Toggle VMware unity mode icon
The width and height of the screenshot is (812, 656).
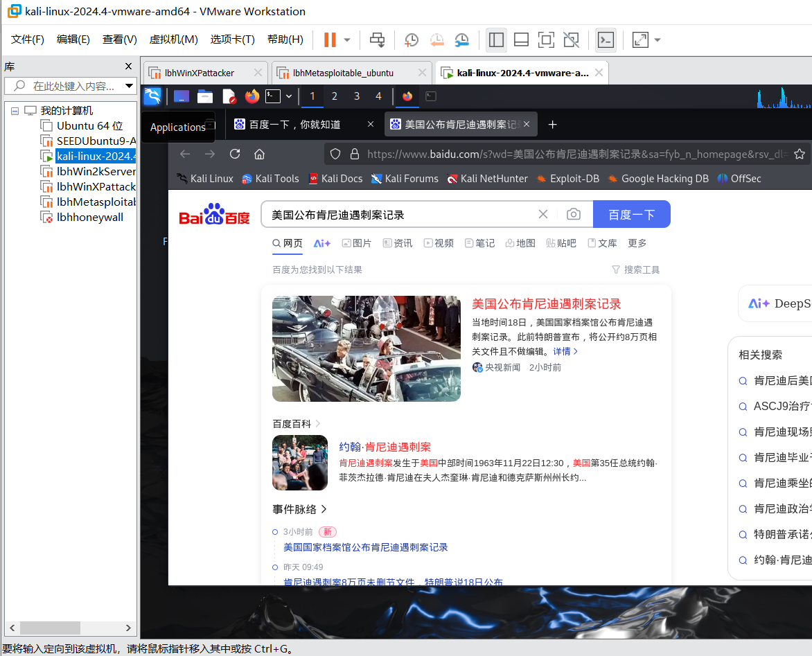tap(571, 40)
